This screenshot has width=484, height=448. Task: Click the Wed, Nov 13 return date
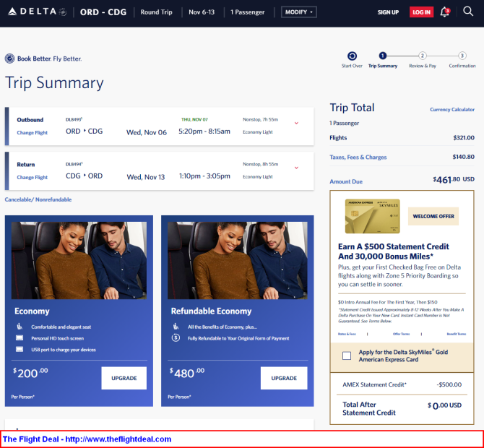coord(146,177)
